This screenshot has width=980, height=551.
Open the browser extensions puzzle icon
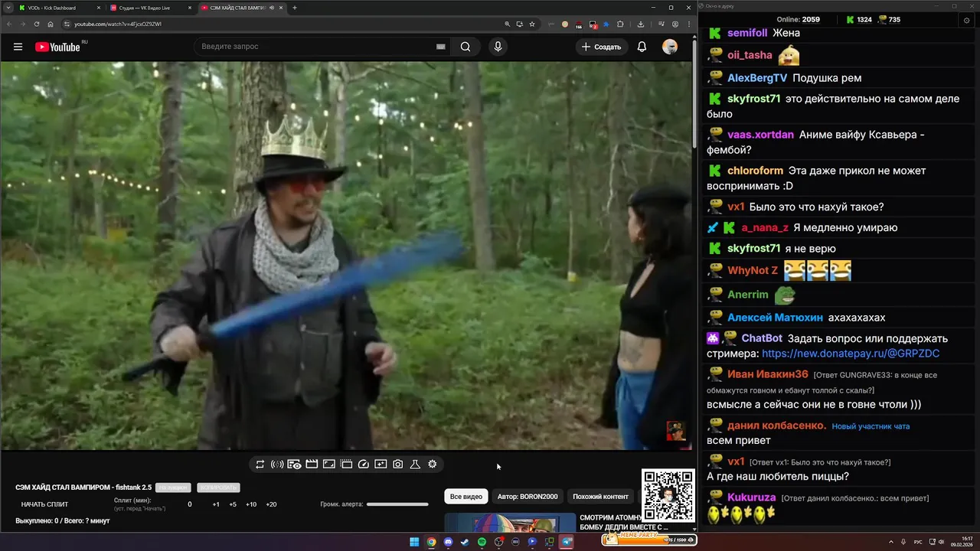click(620, 24)
